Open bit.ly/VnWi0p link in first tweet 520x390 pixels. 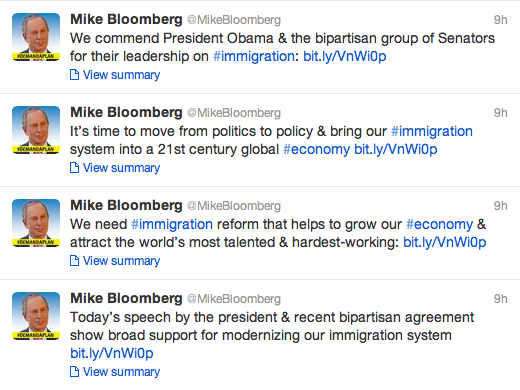pyautogui.click(x=345, y=56)
